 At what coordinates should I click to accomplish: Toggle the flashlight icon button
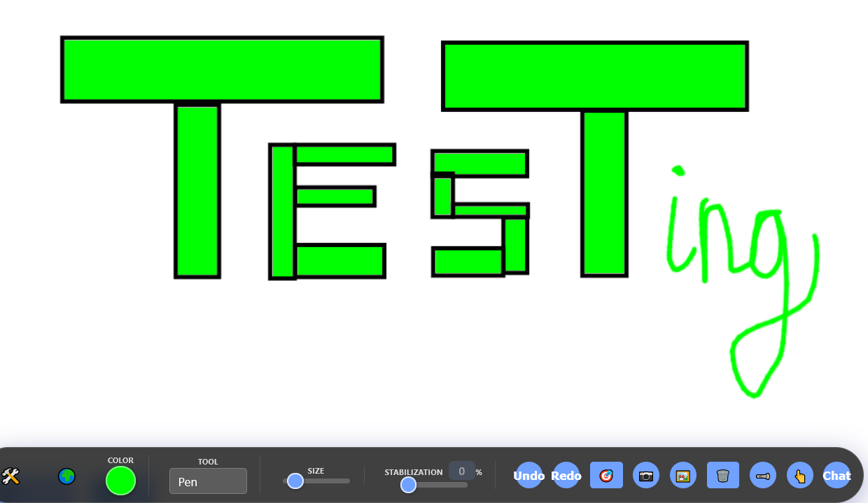point(762,476)
